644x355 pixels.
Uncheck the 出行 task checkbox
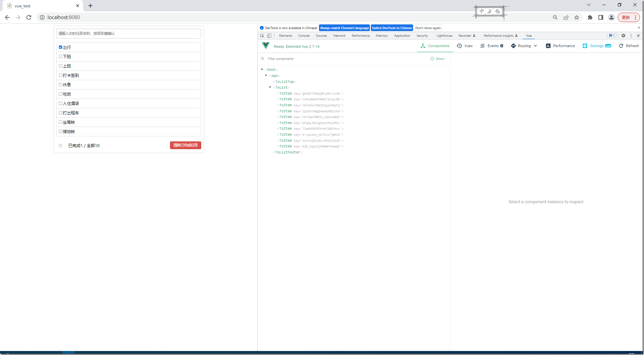click(x=61, y=47)
